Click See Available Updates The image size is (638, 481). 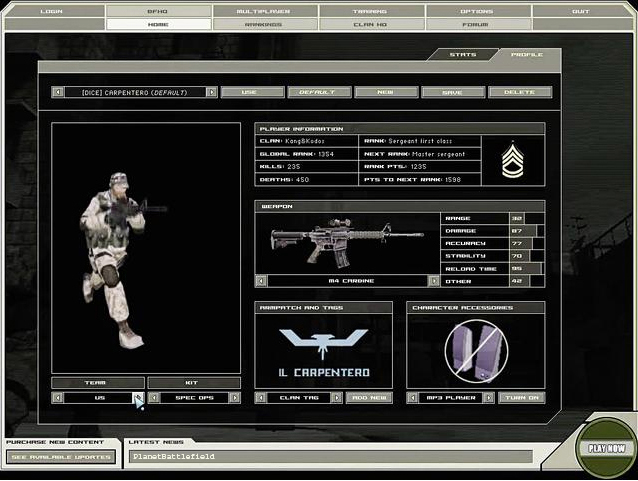click(60, 457)
